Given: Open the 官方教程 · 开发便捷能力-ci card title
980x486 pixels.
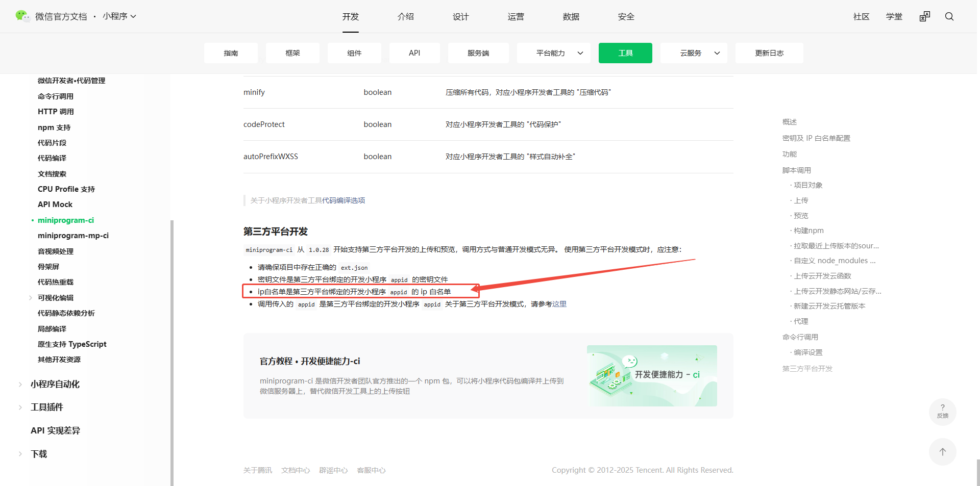Looking at the screenshot, I should click(x=310, y=361).
